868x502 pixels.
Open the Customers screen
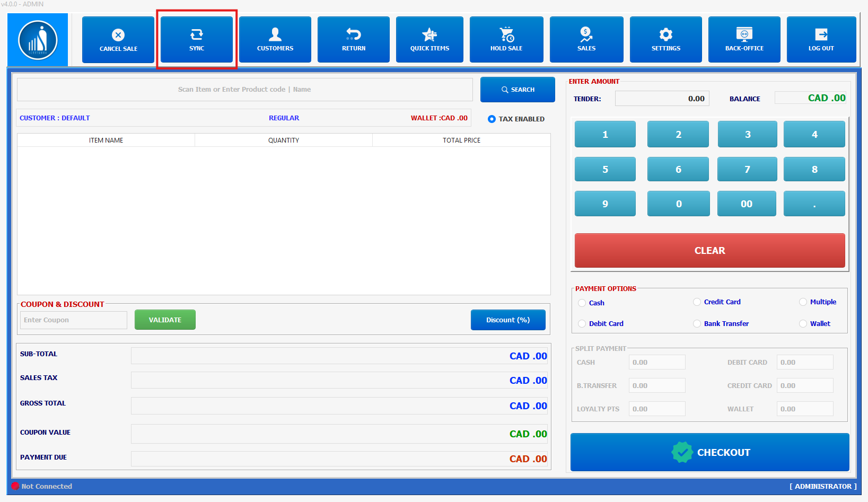275,40
